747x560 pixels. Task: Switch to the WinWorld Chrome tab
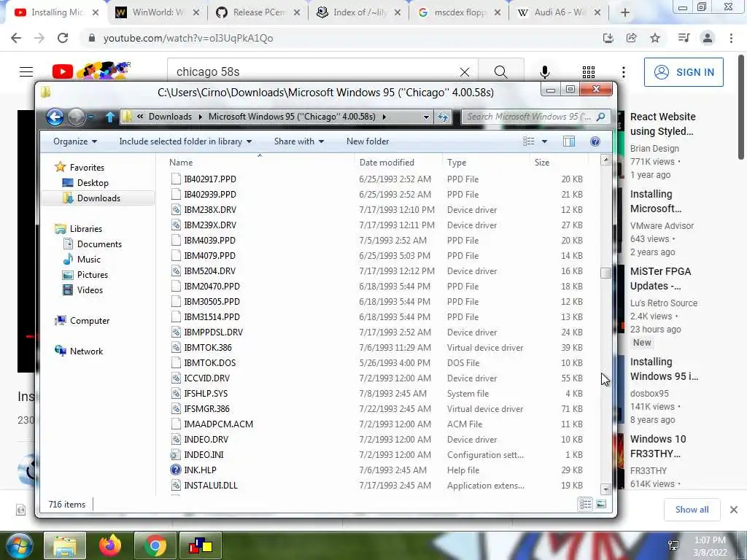[x=158, y=12]
